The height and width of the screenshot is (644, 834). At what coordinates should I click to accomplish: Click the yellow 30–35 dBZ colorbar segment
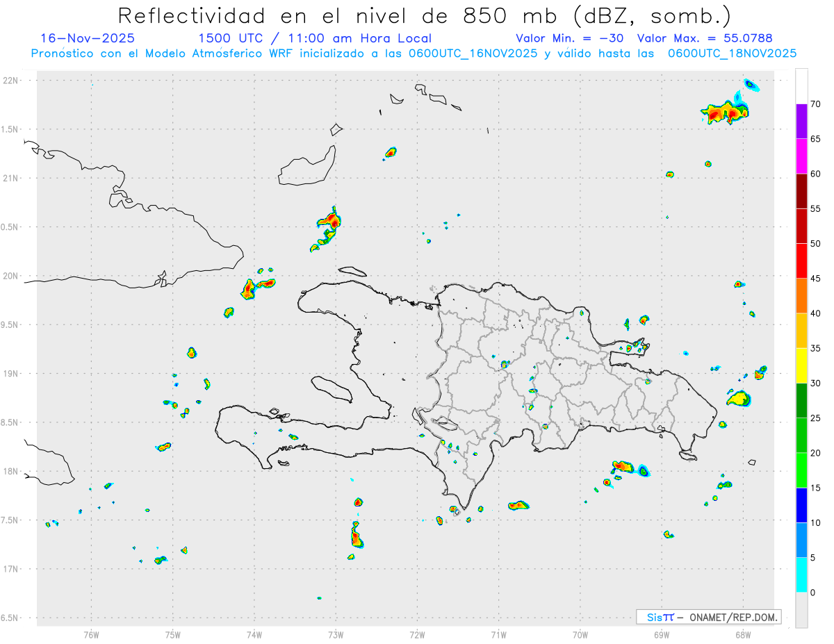[x=801, y=365]
